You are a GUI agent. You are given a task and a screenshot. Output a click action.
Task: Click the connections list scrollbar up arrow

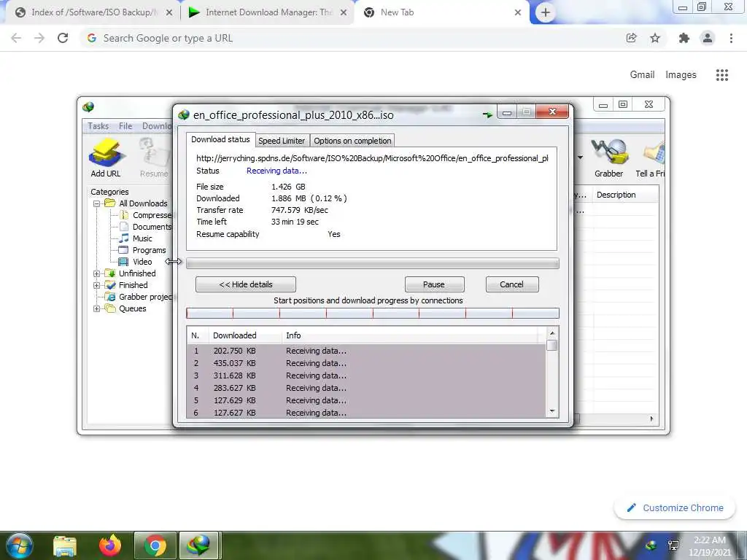(552, 333)
